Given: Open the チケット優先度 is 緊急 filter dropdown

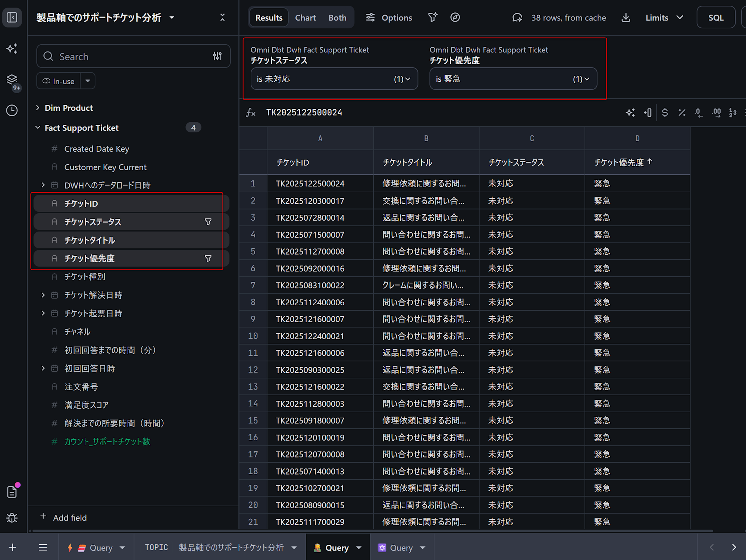Looking at the screenshot, I should click(x=513, y=79).
